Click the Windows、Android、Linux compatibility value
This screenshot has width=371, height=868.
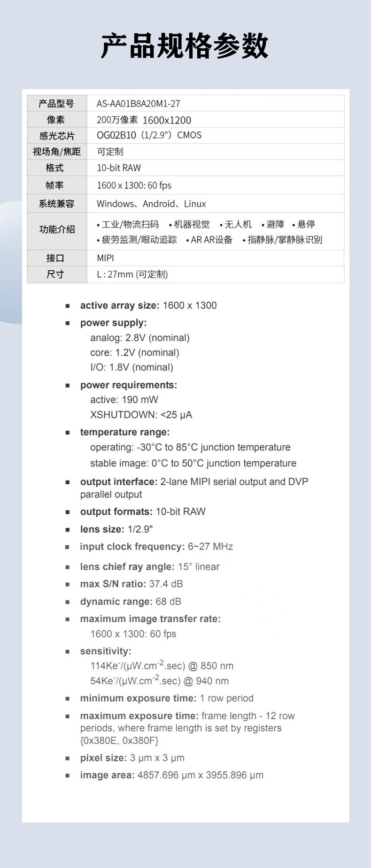click(x=151, y=204)
